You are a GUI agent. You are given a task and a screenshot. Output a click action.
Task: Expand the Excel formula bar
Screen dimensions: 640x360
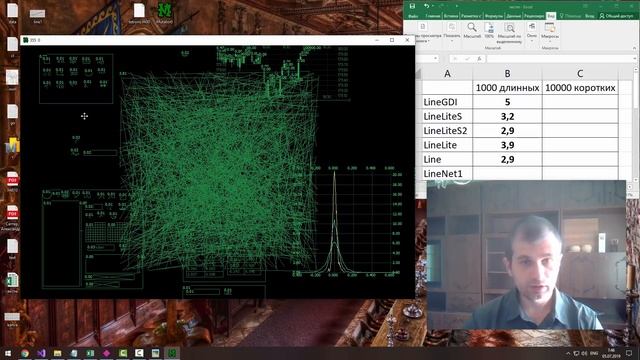pyautogui.click(x=634, y=59)
